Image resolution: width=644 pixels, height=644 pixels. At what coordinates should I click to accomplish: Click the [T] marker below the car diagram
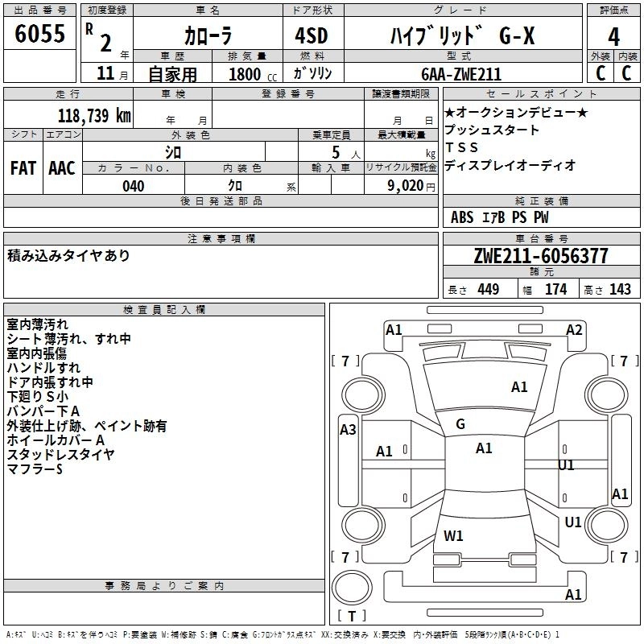pyautogui.click(x=351, y=617)
